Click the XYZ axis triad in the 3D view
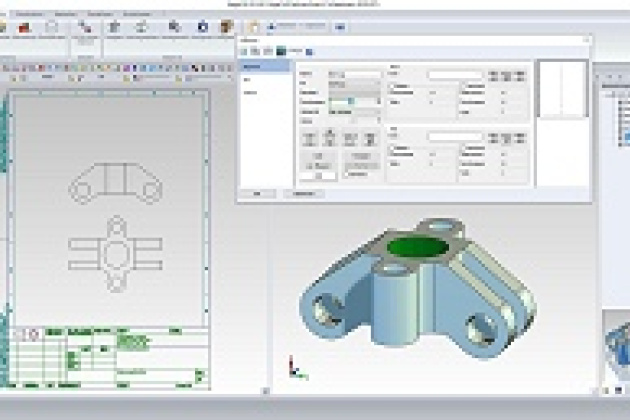 tap(295, 368)
